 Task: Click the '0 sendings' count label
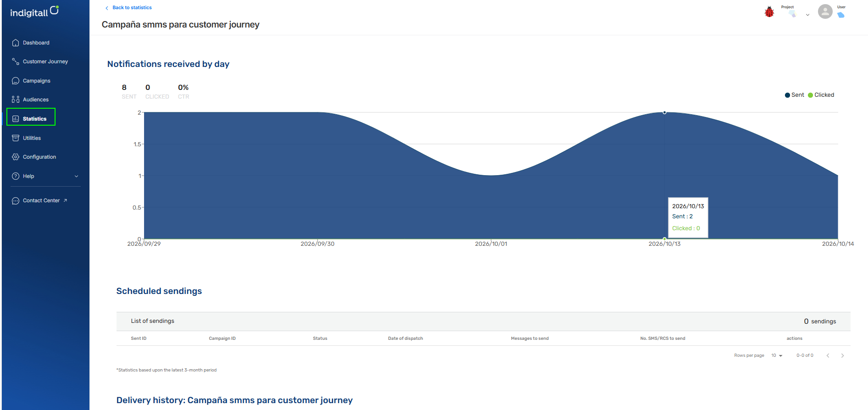pyautogui.click(x=820, y=321)
